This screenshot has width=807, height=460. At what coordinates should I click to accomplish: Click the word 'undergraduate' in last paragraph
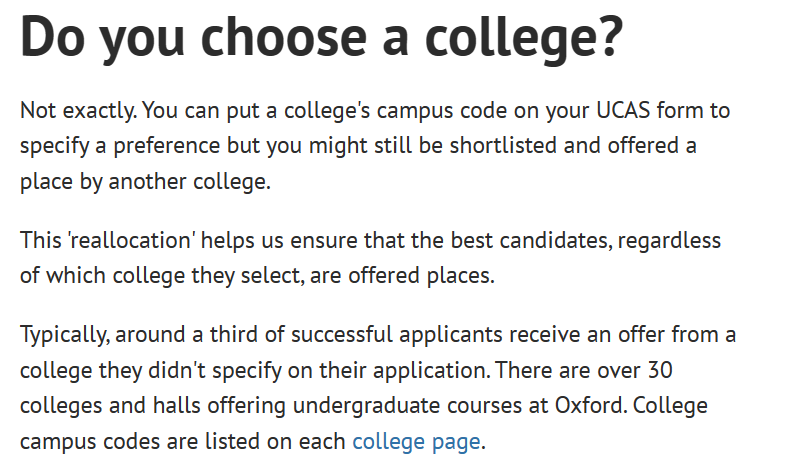click(366, 406)
